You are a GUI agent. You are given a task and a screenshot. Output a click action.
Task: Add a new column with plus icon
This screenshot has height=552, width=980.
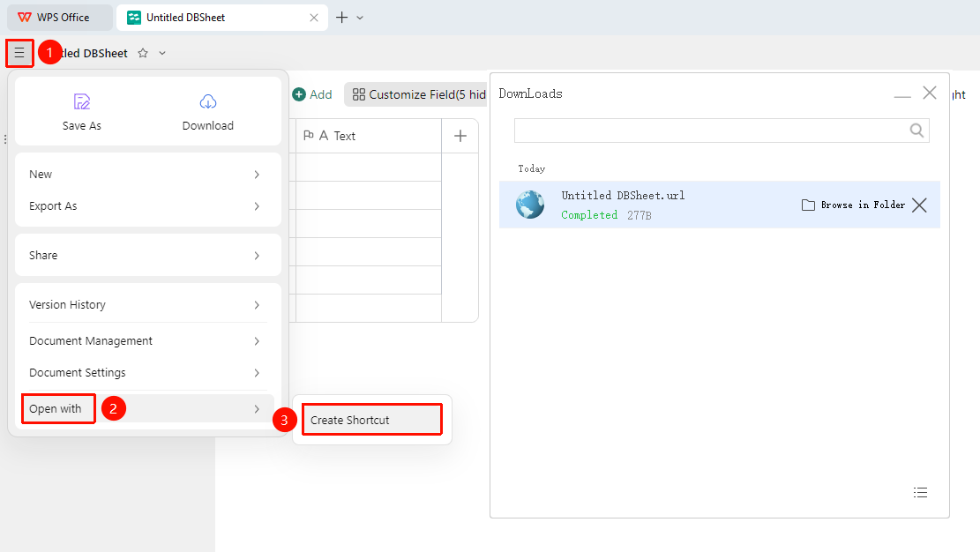pyautogui.click(x=460, y=136)
